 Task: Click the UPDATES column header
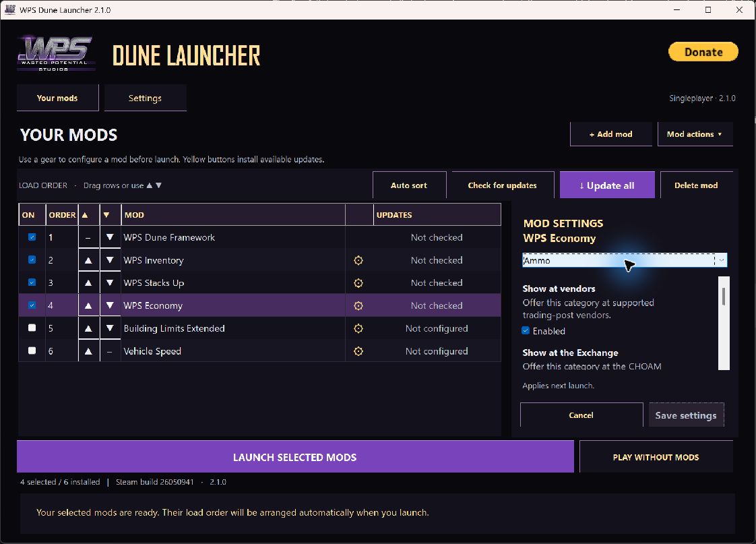pos(437,215)
